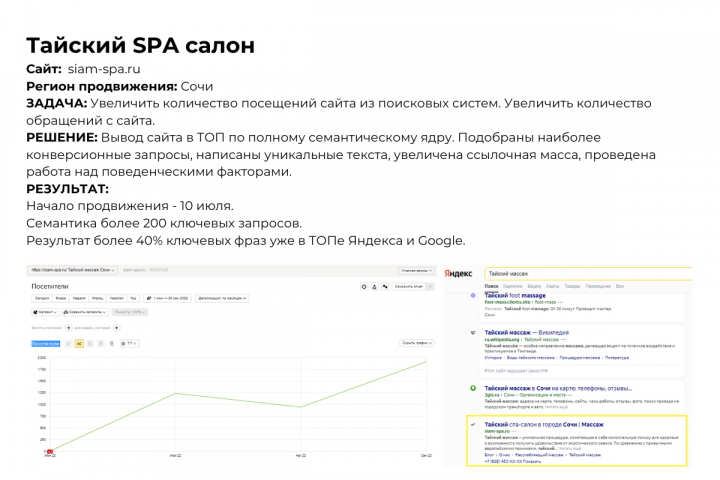Click Читать ещё in the 2gis snippet
720x480 pixels.
tap(556, 407)
